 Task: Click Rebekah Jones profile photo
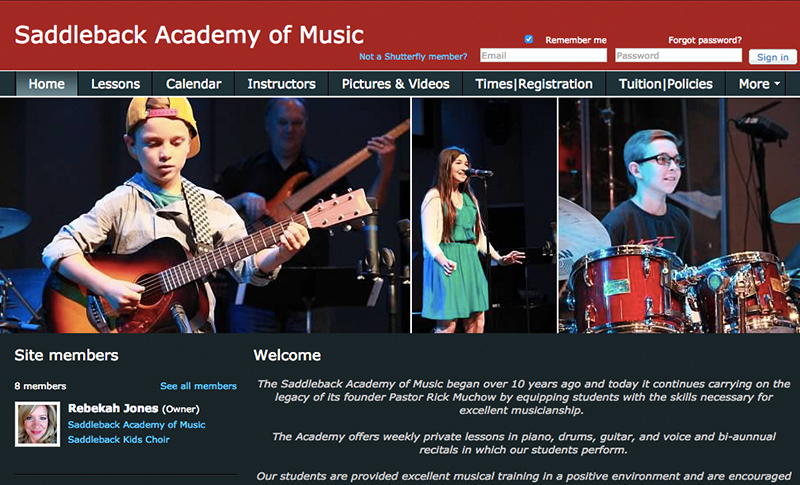click(x=37, y=424)
